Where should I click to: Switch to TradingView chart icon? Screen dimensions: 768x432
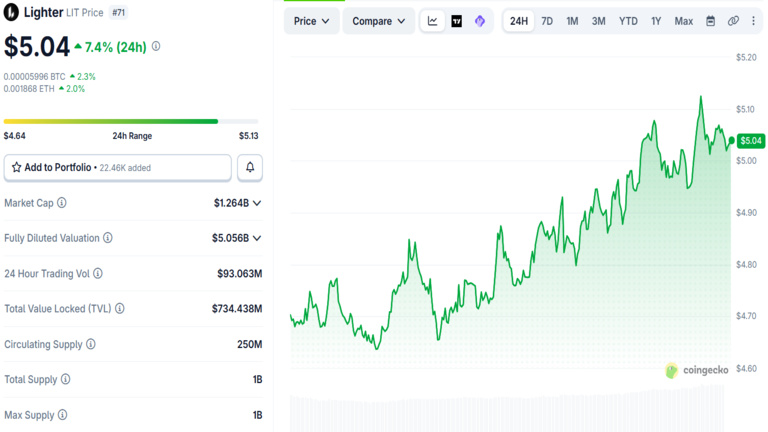(x=456, y=21)
